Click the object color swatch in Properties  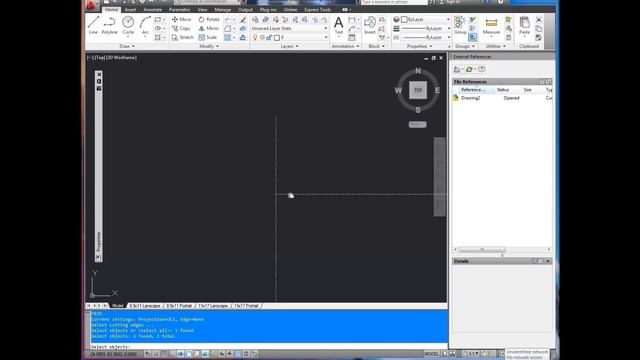pos(404,19)
